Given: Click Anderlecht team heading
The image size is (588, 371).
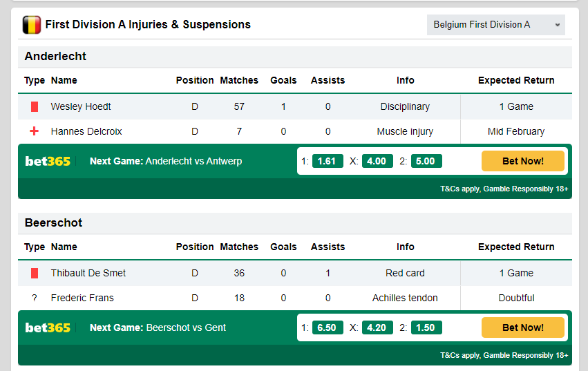Looking at the screenshot, I should tap(55, 56).
